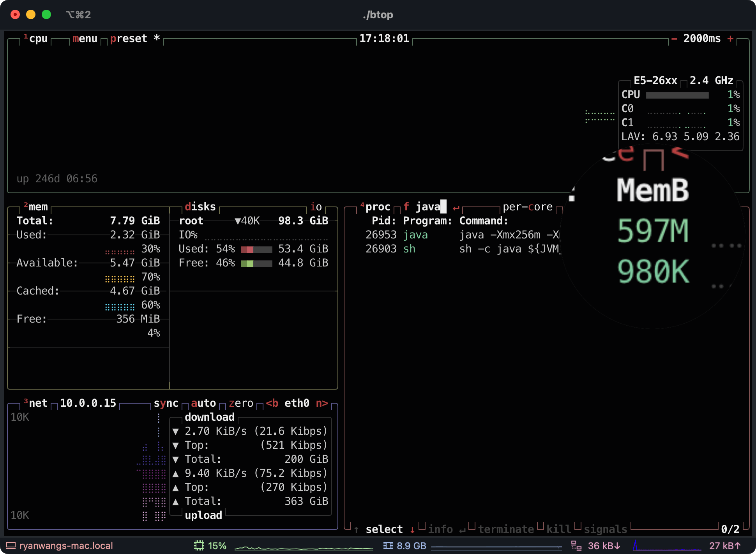Toggle the per-core process usage option
Image resolution: width=756 pixels, height=554 pixels.
(x=527, y=207)
